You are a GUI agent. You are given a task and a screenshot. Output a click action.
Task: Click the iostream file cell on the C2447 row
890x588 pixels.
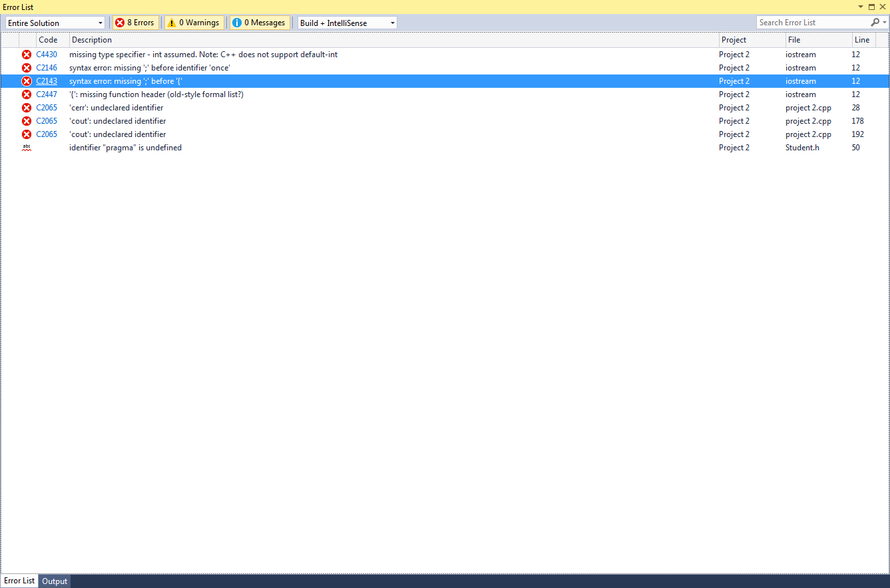tap(800, 94)
